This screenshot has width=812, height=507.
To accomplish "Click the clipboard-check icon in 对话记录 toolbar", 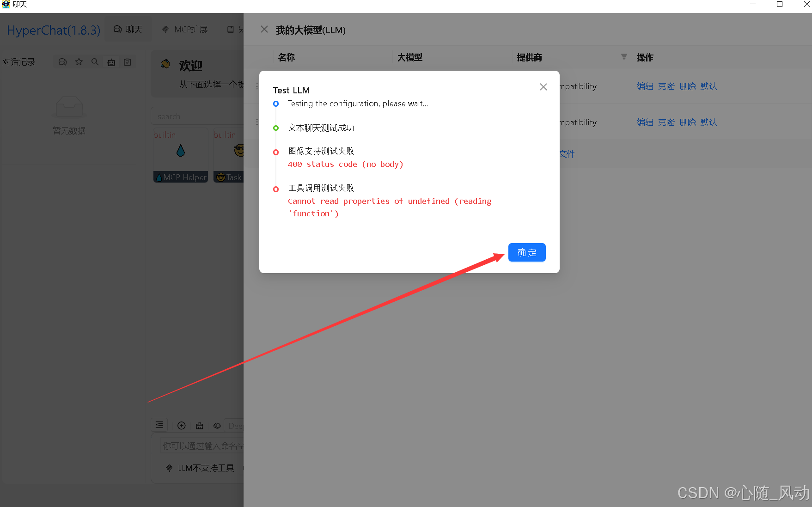I will click(x=128, y=62).
